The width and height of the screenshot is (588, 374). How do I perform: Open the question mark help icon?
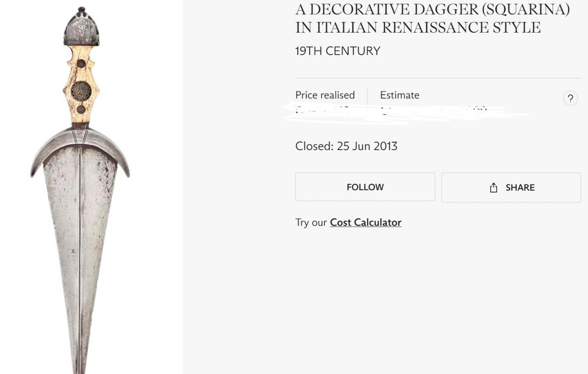click(x=570, y=98)
